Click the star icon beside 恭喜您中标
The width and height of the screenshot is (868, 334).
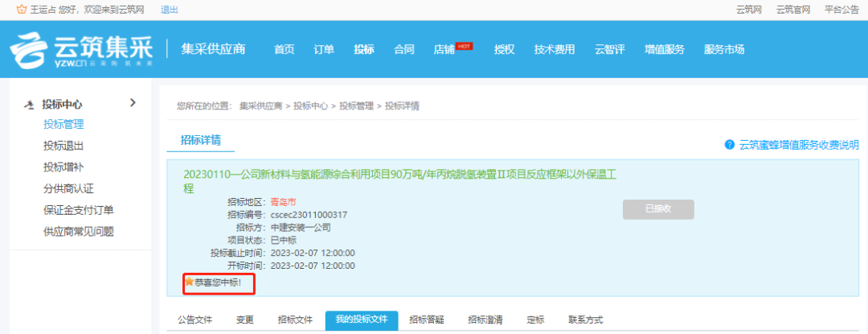[x=189, y=282]
